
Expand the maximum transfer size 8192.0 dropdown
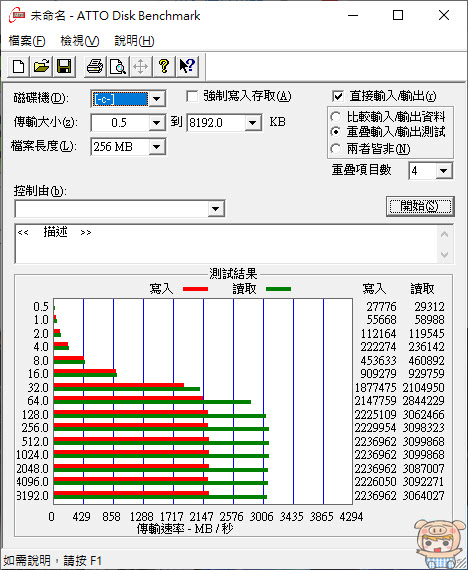pos(252,123)
